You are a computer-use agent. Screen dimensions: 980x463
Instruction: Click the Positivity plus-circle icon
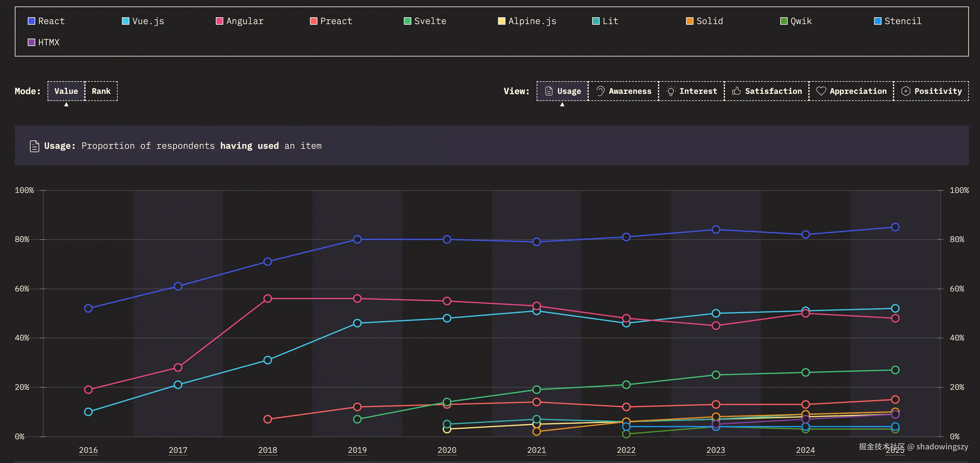(x=906, y=91)
